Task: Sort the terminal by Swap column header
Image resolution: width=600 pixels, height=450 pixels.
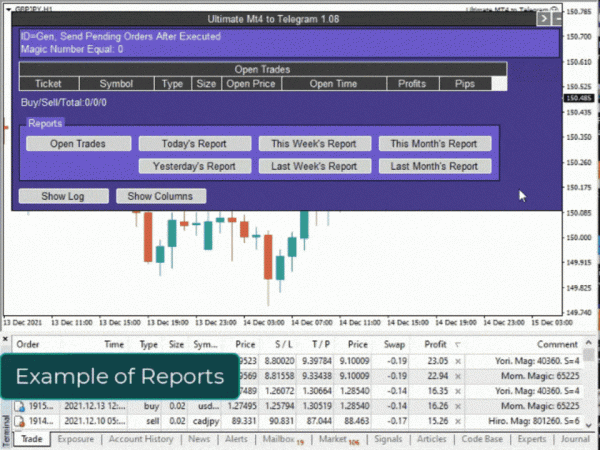Action: (x=394, y=344)
